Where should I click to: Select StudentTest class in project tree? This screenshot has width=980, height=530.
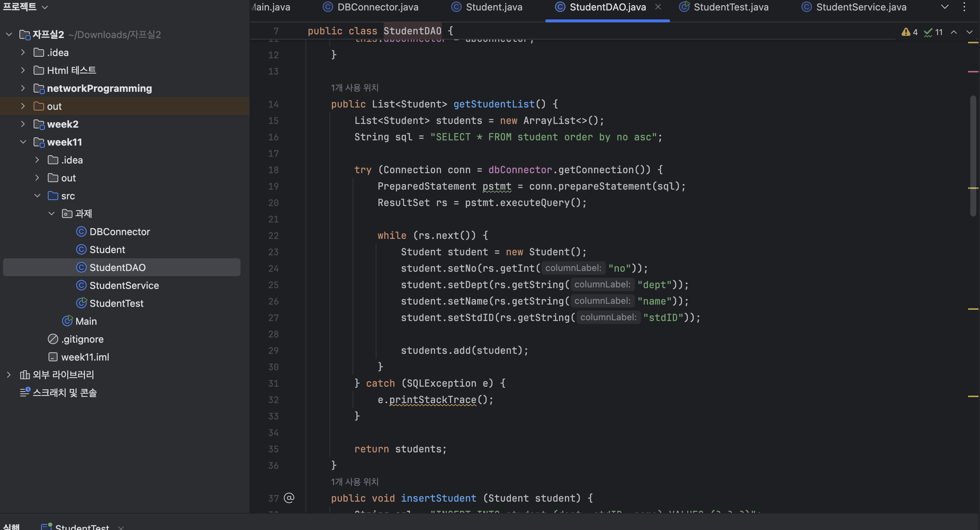coord(116,303)
